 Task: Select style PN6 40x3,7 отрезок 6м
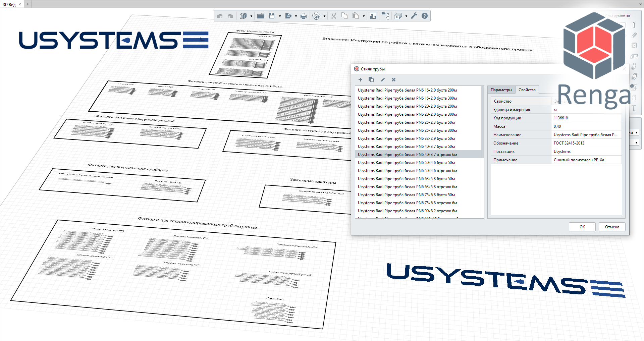(x=418, y=155)
